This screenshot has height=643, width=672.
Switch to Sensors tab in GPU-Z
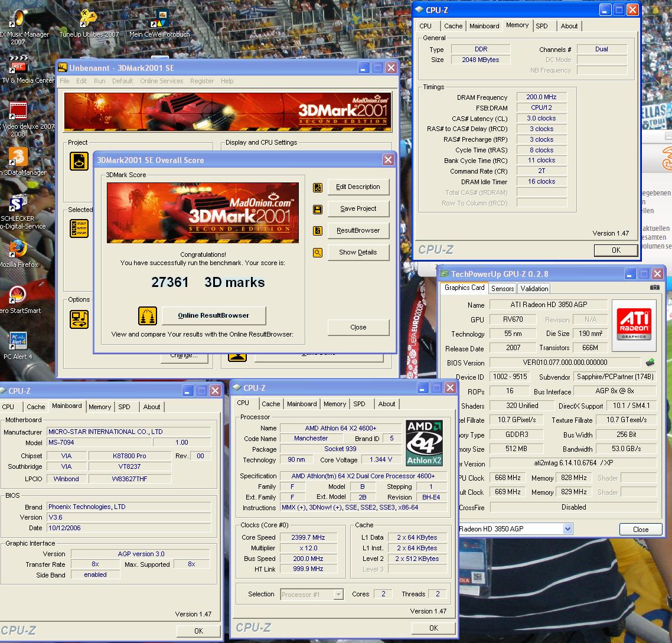pos(503,289)
